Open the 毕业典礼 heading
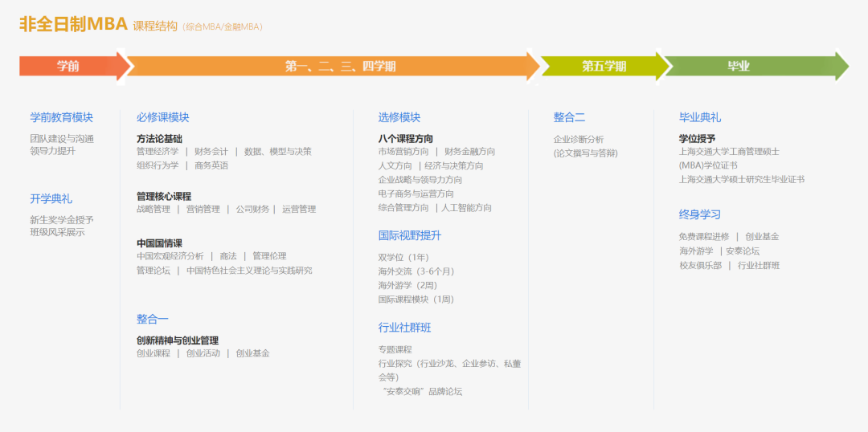The height and width of the screenshot is (432, 868). point(700,117)
